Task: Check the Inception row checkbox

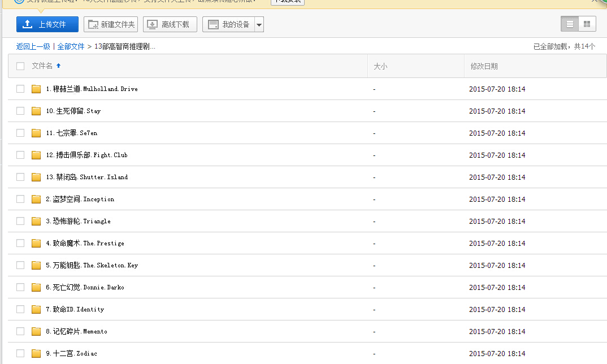Action: [20, 200]
